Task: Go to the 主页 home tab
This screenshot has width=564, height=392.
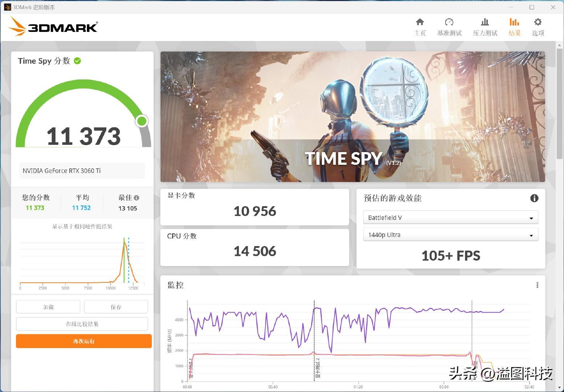Action: tap(420, 27)
